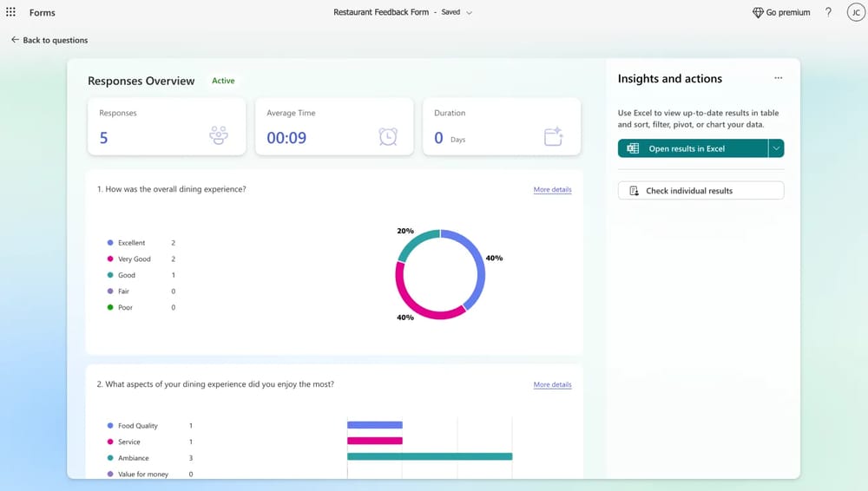This screenshot has height=491, width=868.
Task: Open the JC account avatar
Action: point(854,12)
